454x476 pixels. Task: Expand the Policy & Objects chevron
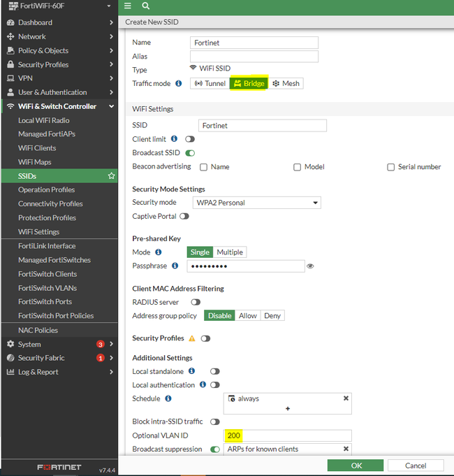tap(111, 50)
